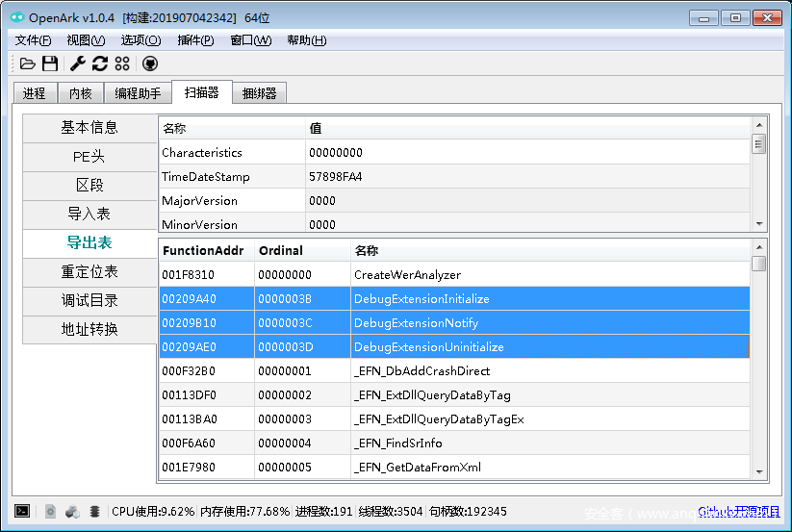Select the PE头 sidebar section
Viewport: 792px width, 532px height.
[89, 157]
